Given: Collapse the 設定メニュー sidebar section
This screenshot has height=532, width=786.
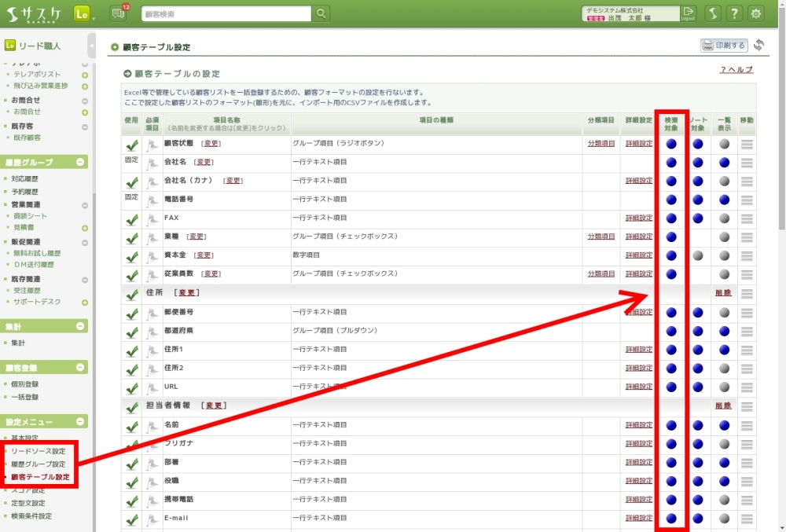Looking at the screenshot, I should point(80,422).
